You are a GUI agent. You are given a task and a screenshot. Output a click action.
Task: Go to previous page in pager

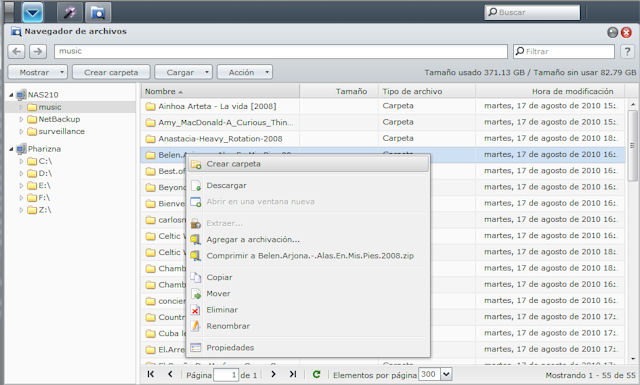(170, 374)
